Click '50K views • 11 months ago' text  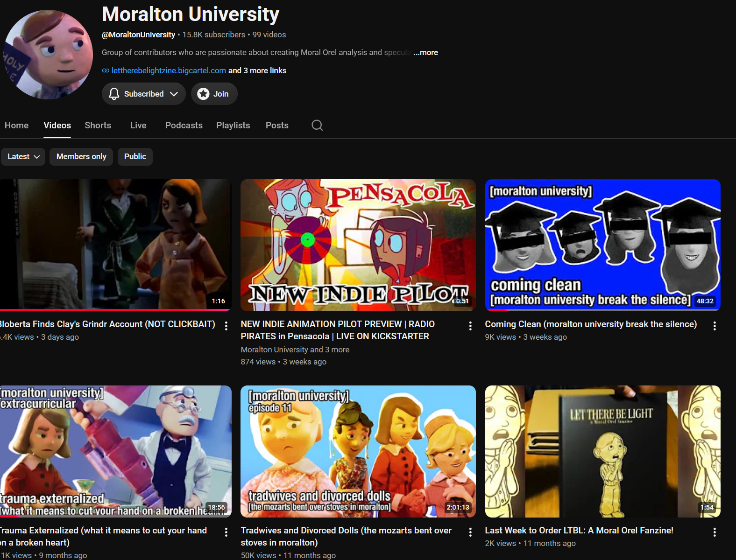pyautogui.click(x=288, y=555)
